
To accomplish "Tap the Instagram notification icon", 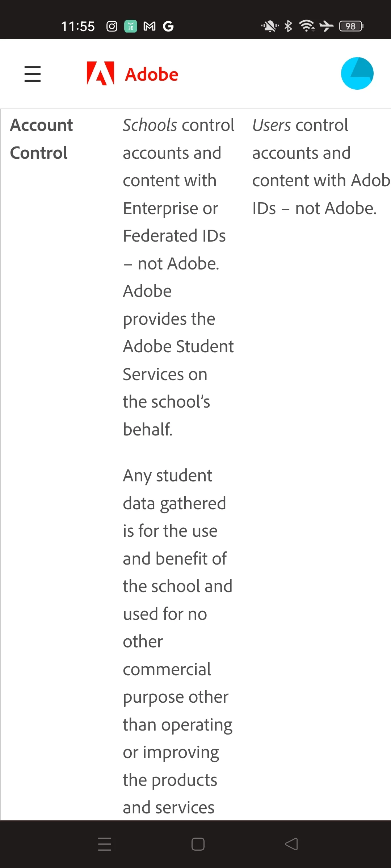I will tap(112, 26).
